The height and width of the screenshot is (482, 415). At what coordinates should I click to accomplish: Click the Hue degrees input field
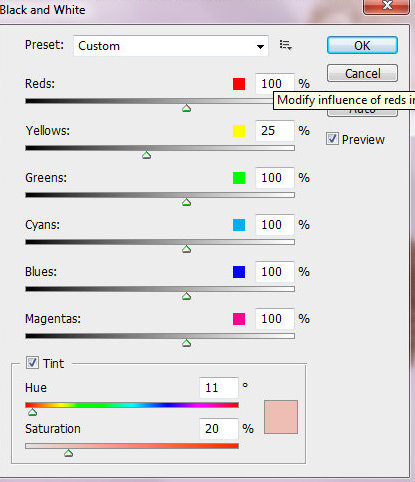[x=219, y=388]
